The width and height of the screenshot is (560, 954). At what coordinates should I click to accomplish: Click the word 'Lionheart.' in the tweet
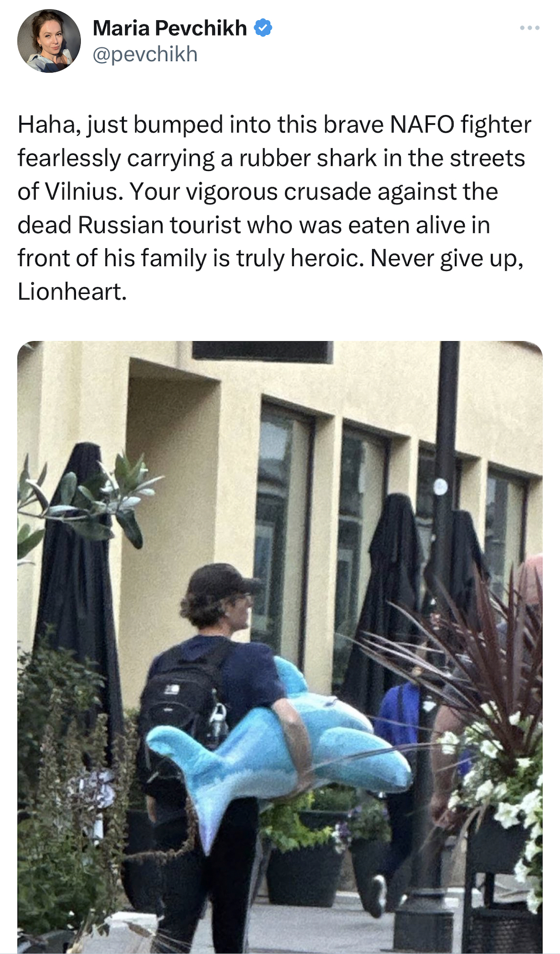(x=72, y=291)
